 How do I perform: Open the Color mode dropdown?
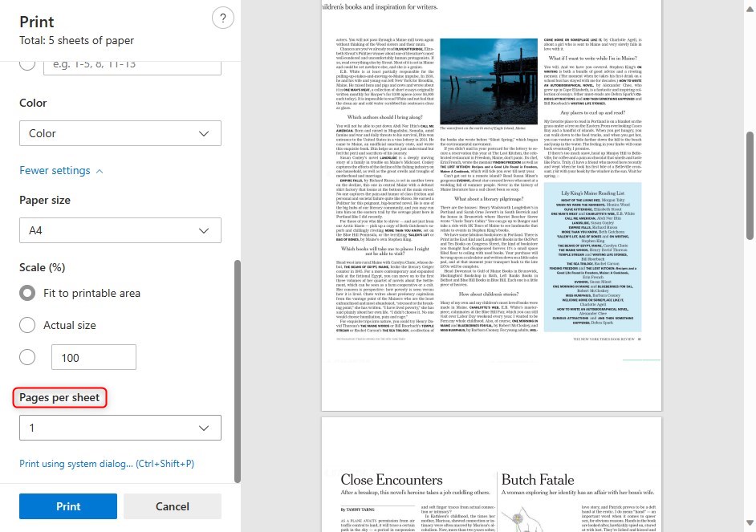coord(120,133)
